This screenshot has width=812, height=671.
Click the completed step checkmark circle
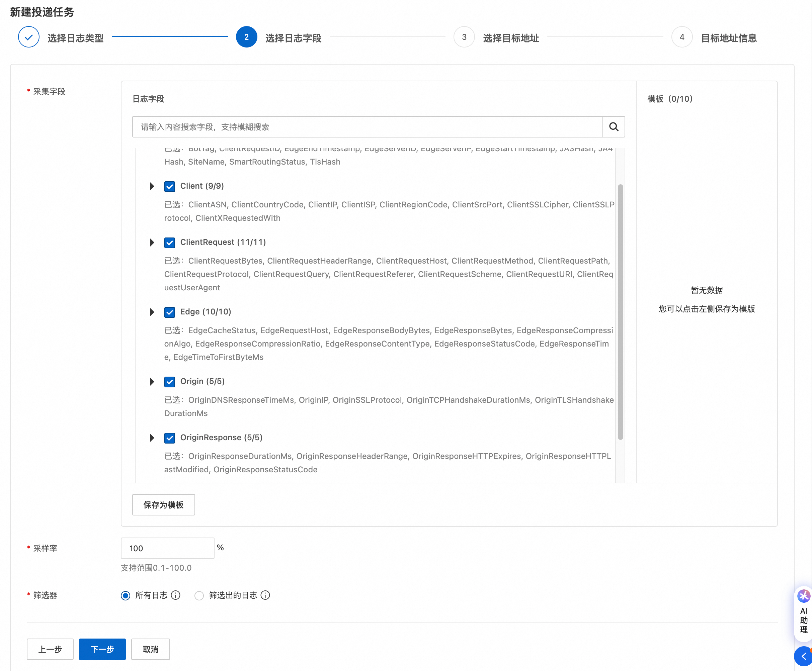(28, 37)
